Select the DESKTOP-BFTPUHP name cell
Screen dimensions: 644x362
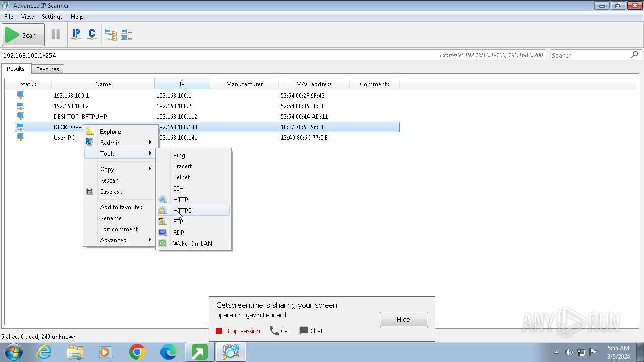click(x=80, y=117)
